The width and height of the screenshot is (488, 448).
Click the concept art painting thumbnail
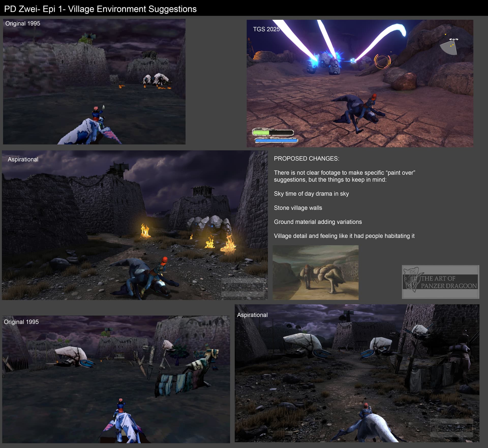coord(315,272)
